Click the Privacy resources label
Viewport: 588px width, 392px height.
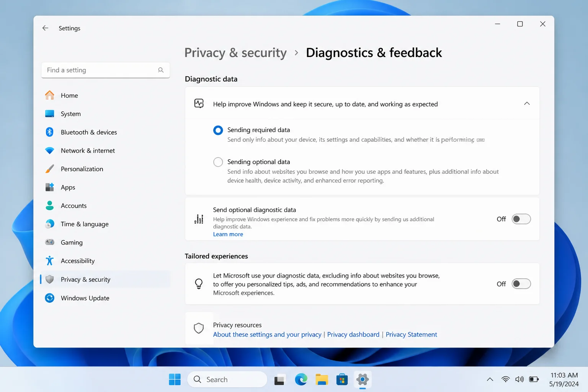[x=237, y=325]
